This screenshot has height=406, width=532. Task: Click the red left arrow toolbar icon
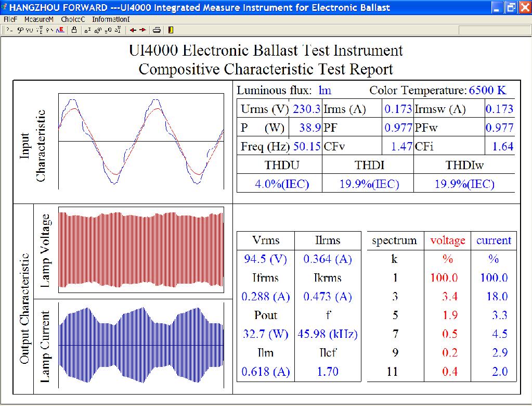click(133, 30)
